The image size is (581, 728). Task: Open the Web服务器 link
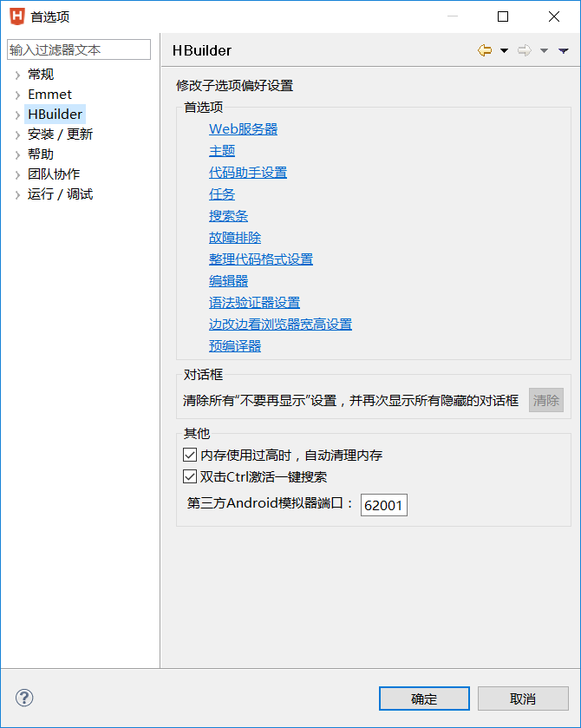[243, 129]
